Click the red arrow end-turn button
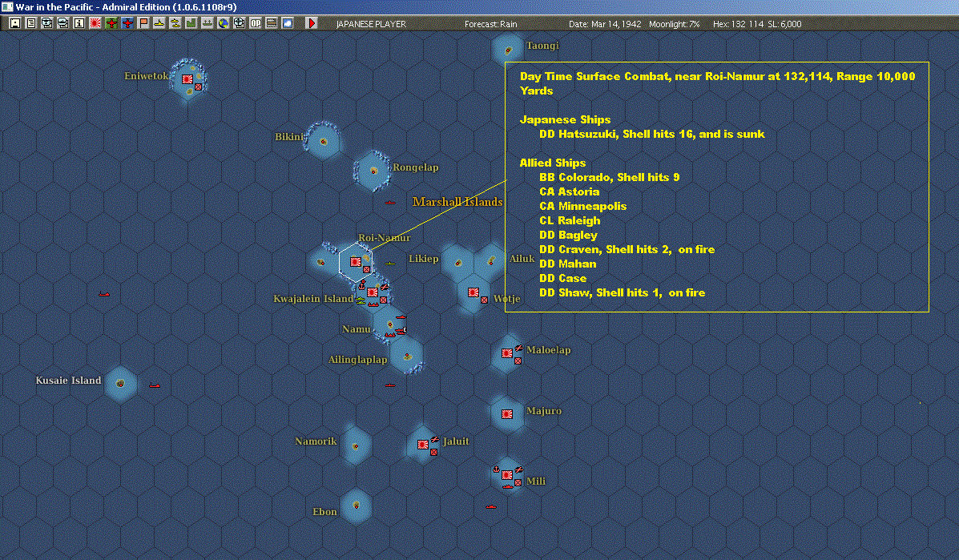 tap(312, 23)
